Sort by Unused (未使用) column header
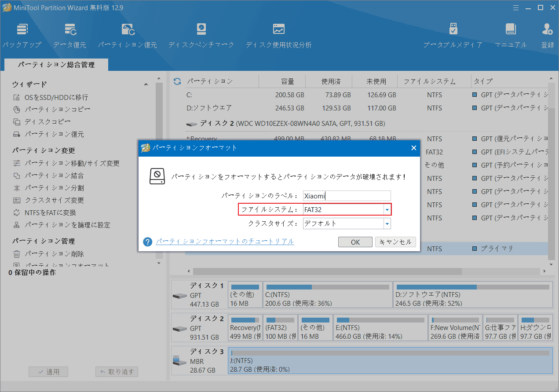559x392 pixels. 376,81
